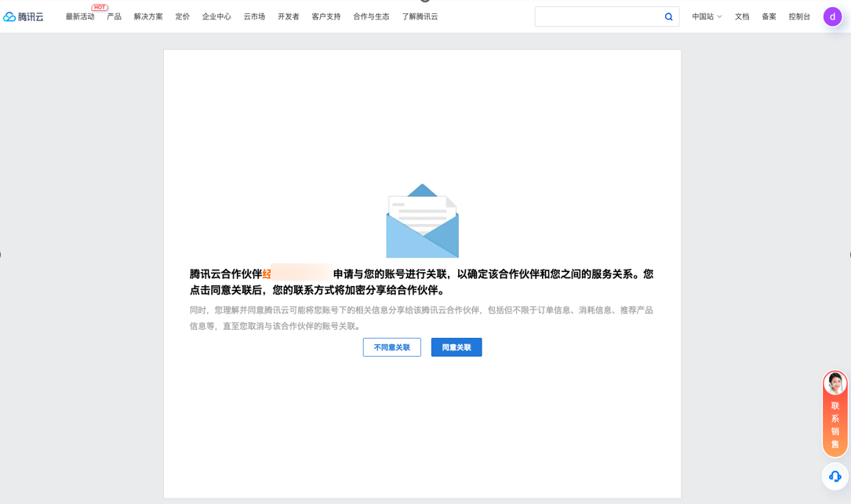The height and width of the screenshot is (504, 851).
Task: Click the envelope illustration
Action: (x=422, y=221)
